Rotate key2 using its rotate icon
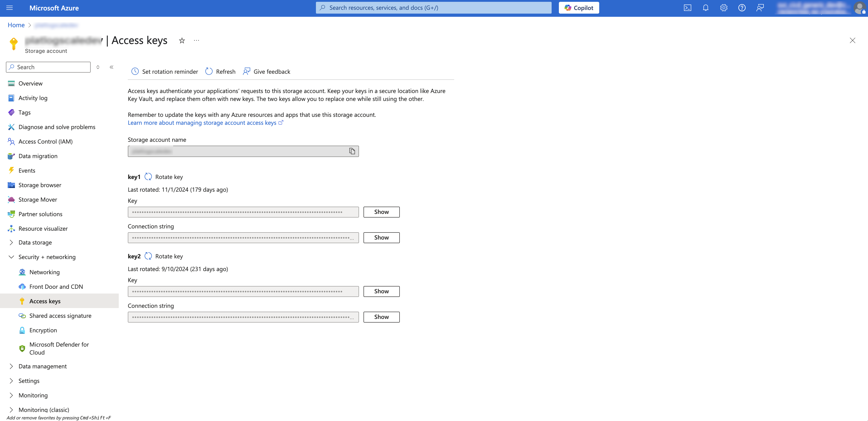The width and height of the screenshot is (868, 421). [x=148, y=256]
